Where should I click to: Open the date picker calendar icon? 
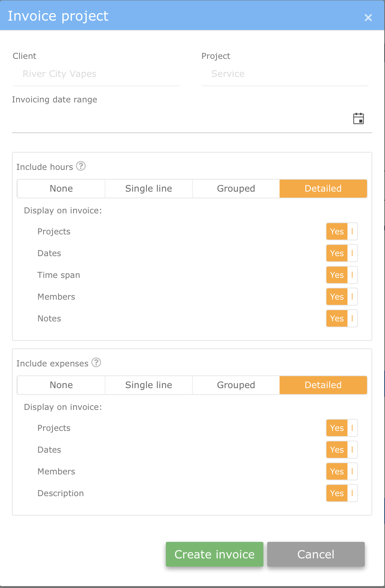tap(358, 118)
